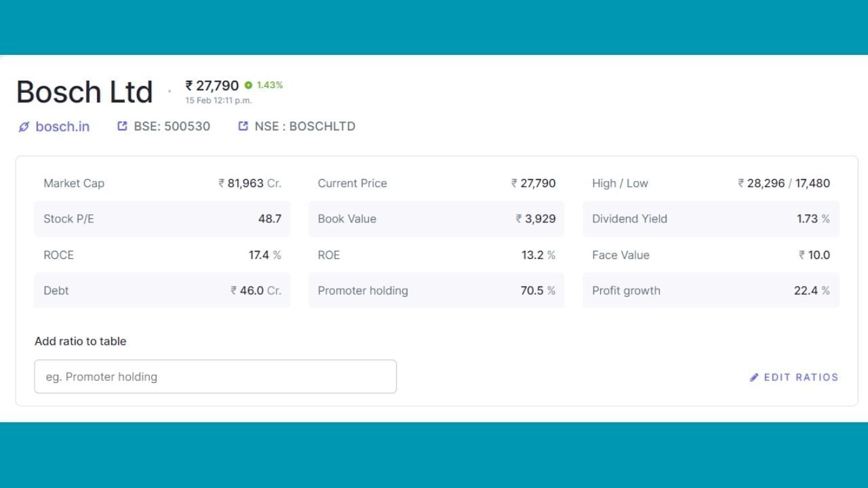868x488 pixels.
Task: Click the green up-arrow icon by 1.43%
Action: [248, 85]
